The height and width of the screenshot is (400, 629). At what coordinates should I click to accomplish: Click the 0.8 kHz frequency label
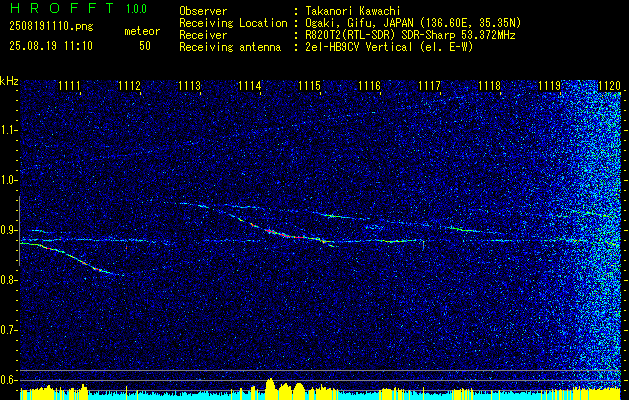coord(8,280)
